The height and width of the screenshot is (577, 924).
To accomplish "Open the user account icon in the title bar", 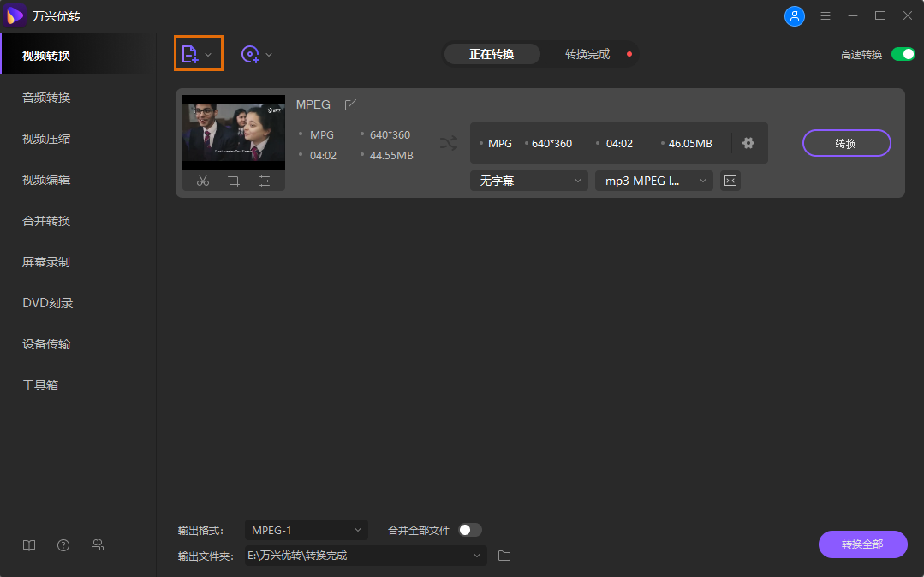I will click(x=794, y=15).
